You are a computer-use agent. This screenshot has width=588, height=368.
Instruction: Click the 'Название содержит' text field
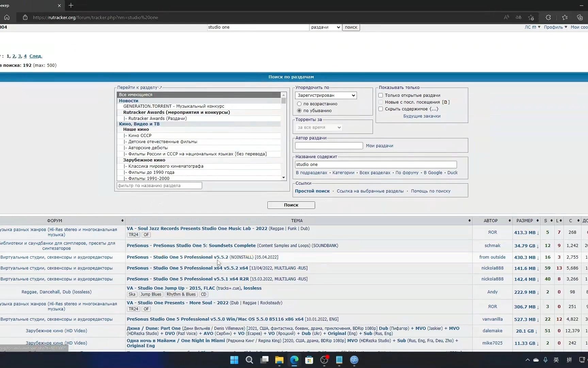pyautogui.click(x=376, y=165)
